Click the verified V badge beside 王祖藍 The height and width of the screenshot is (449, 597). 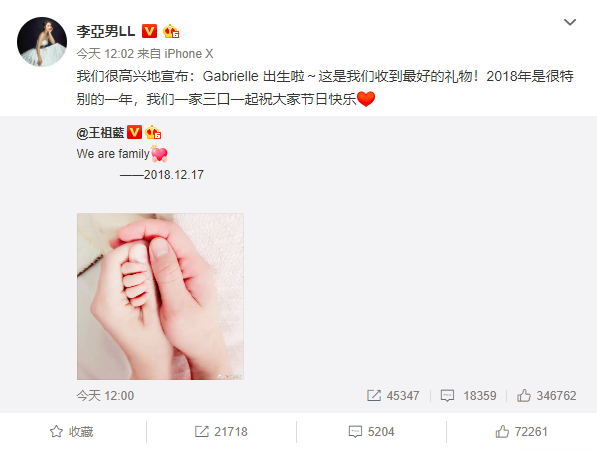134,132
